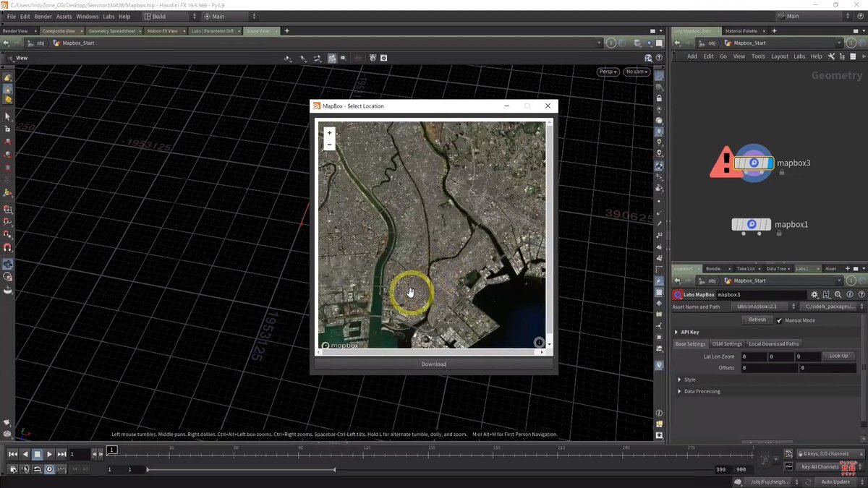868x488 pixels.
Task: Toggle real-time playback clock icon
Action: coord(49,469)
